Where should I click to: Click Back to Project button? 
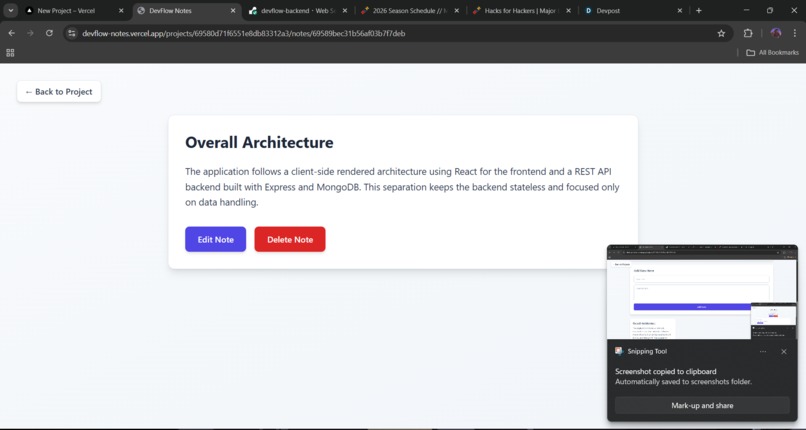pyautogui.click(x=59, y=91)
